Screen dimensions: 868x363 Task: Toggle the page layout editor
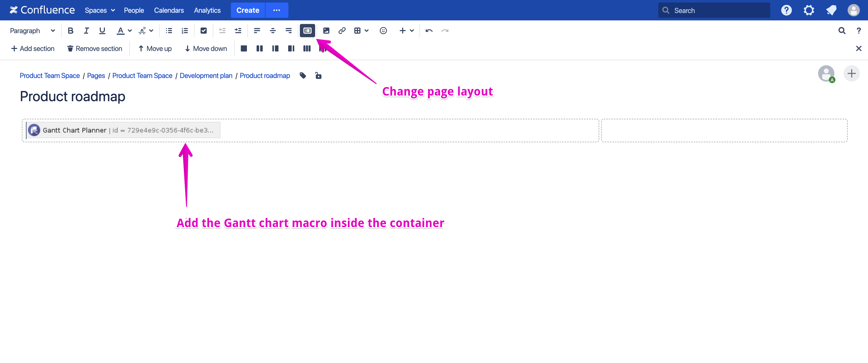click(x=307, y=31)
